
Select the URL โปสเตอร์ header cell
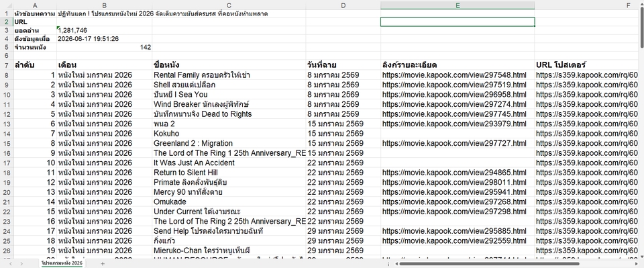click(x=586, y=65)
